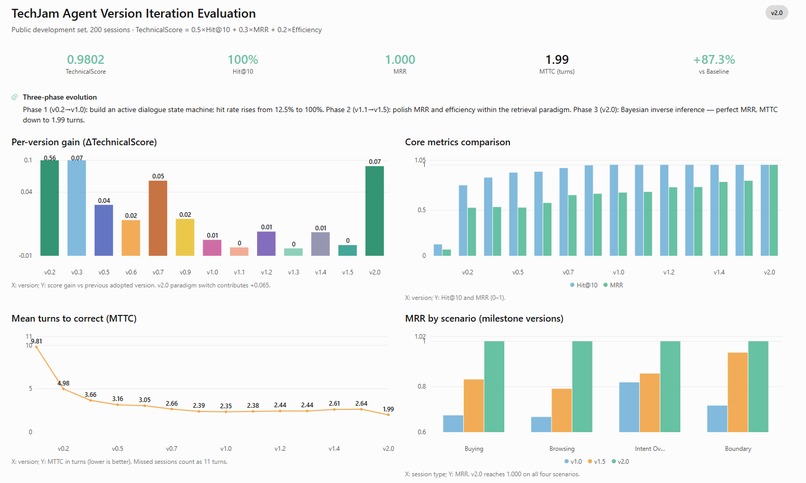Select the 0.9802 TechnicalScore value
Image resolution: width=806 pixels, height=483 pixels.
85,60
